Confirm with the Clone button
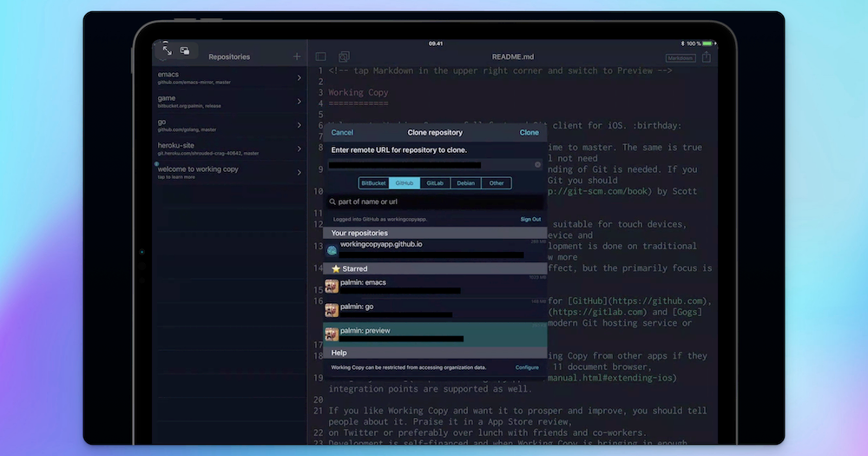868x456 pixels. coord(529,132)
